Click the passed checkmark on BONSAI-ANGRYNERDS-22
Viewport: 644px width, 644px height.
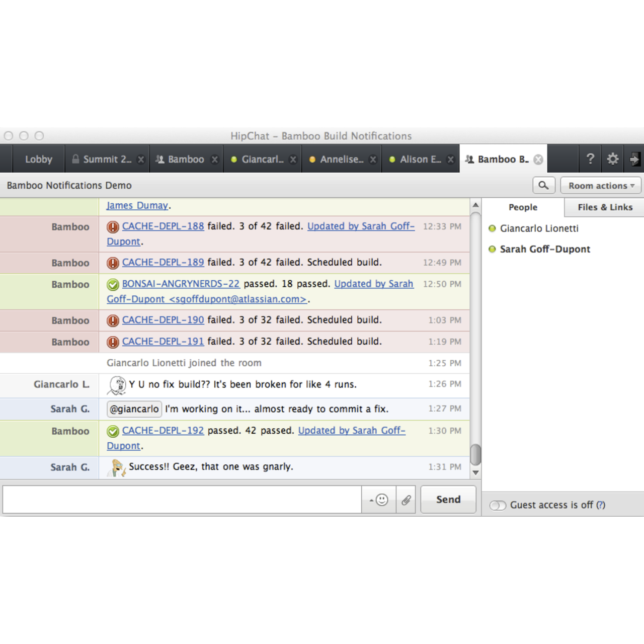click(x=113, y=285)
